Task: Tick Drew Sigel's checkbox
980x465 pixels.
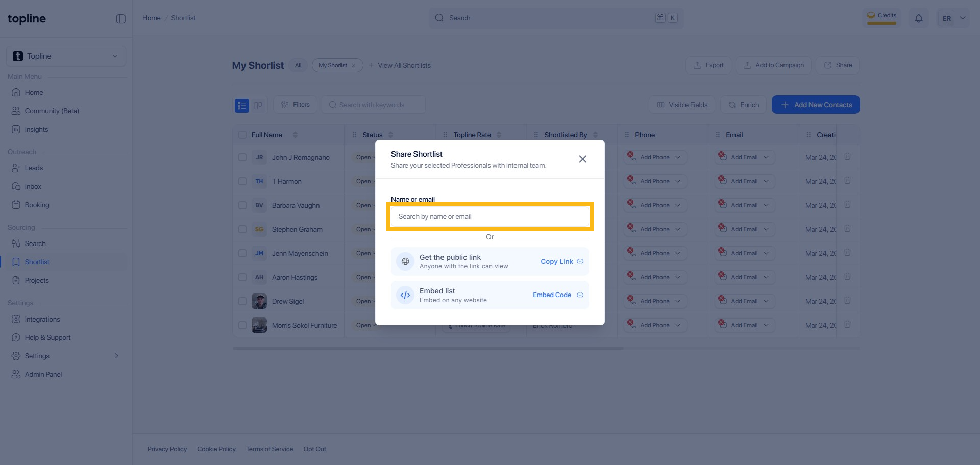Action: (x=242, y=302)
